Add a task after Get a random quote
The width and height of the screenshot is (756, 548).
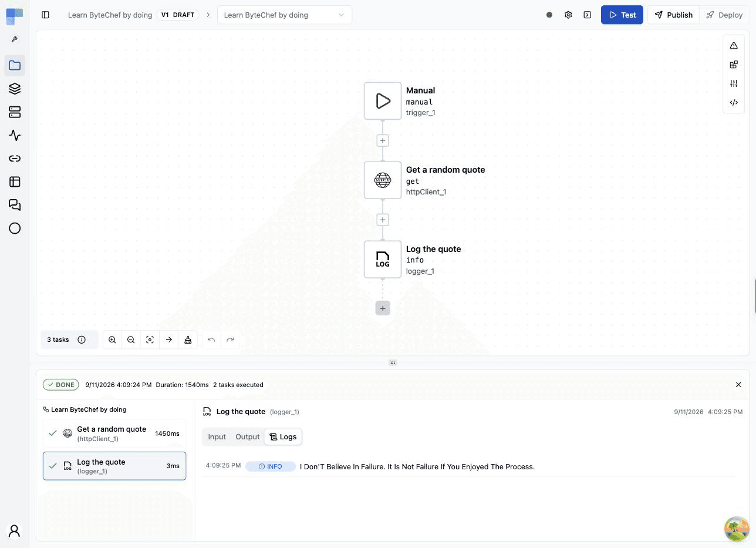383,220
